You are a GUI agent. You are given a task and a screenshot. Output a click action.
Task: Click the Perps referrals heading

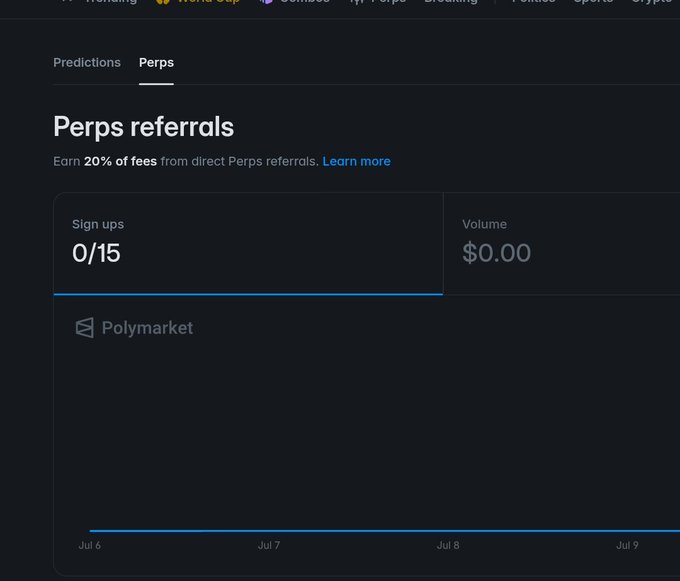144,127
